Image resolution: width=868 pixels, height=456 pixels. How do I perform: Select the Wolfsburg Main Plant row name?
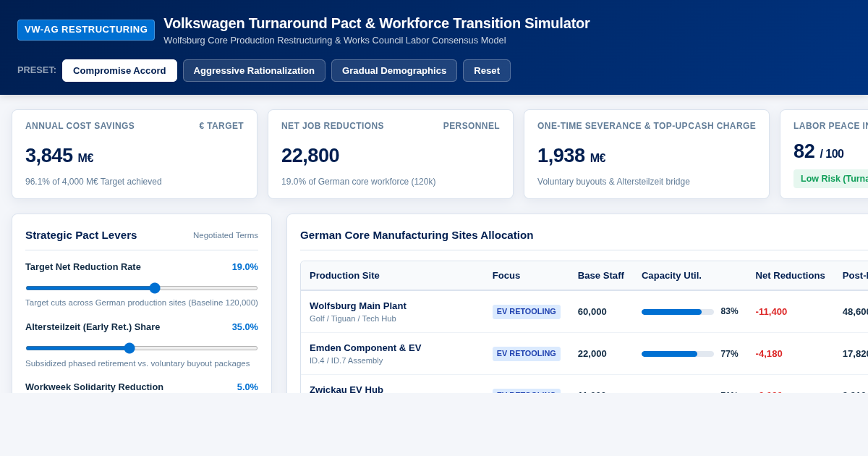pos(358,306)
